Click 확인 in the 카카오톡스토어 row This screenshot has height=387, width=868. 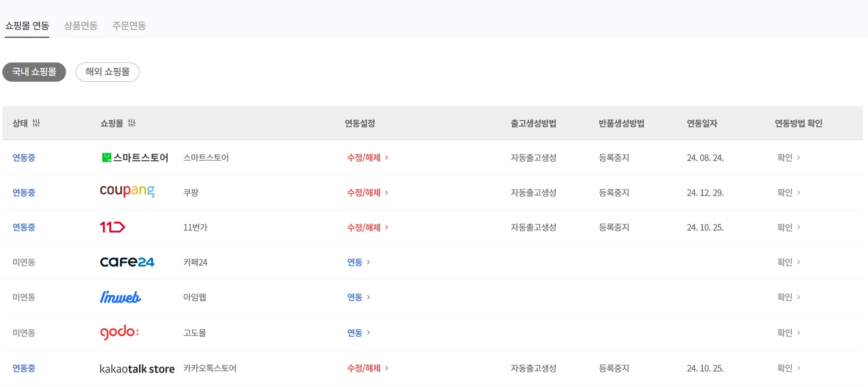789,368
